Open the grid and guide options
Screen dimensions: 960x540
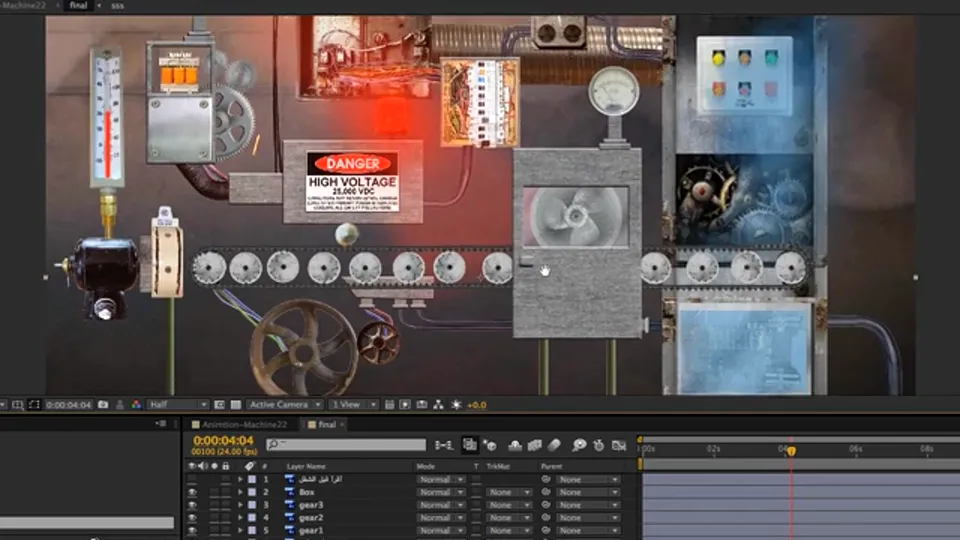coord(18,405)
